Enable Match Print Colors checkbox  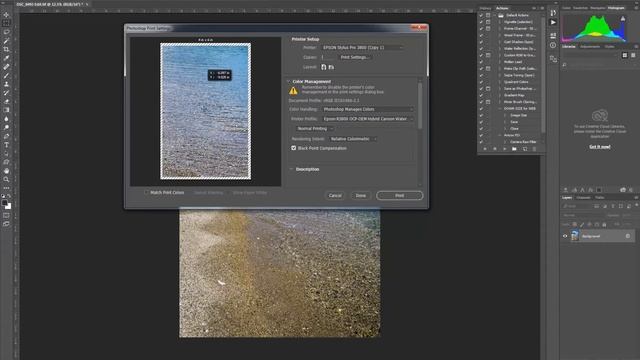146,192
